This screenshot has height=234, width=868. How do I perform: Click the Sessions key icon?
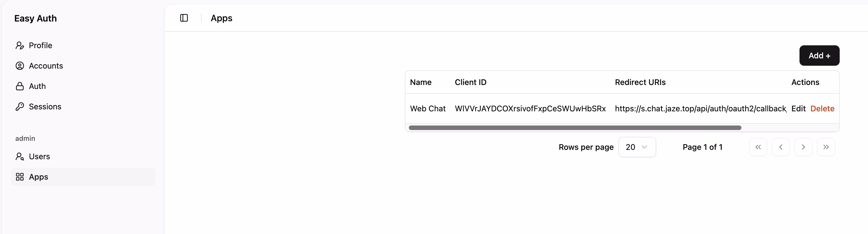pyautogui.click(x=20, y=107)
